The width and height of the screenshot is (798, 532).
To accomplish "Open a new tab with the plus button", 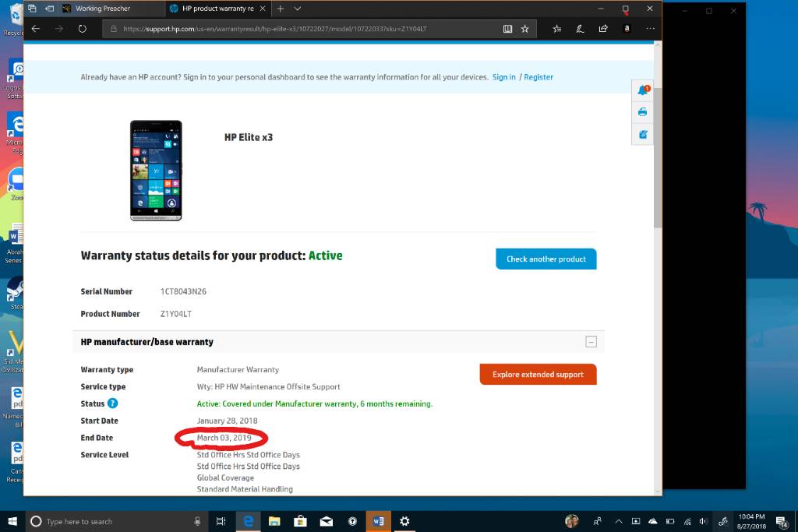I will click(x=281, y=8).
